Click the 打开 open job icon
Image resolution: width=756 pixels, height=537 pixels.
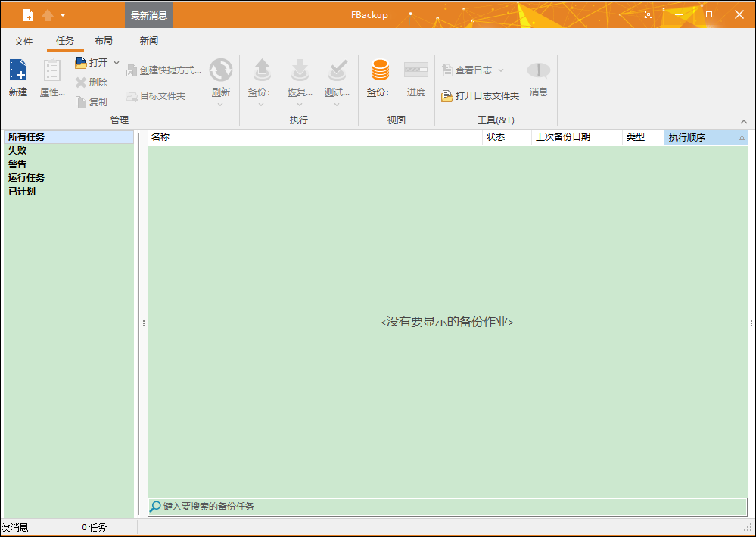point(81,62)
